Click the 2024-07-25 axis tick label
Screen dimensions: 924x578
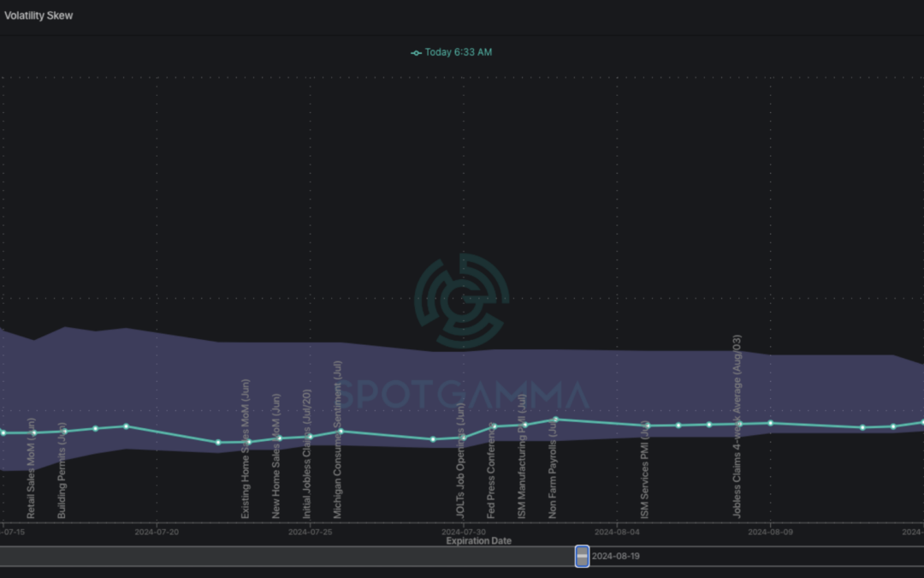point(310,532)
